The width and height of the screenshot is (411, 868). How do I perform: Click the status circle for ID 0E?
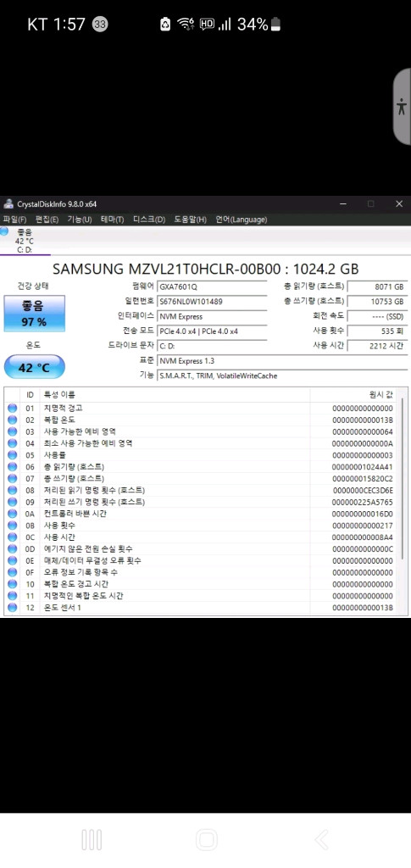pos(12,560)
